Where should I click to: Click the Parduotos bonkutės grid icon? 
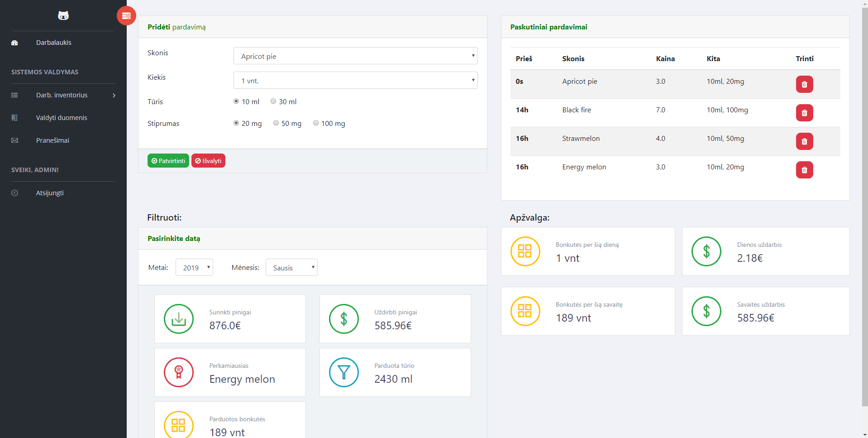(x=179, y=425)
